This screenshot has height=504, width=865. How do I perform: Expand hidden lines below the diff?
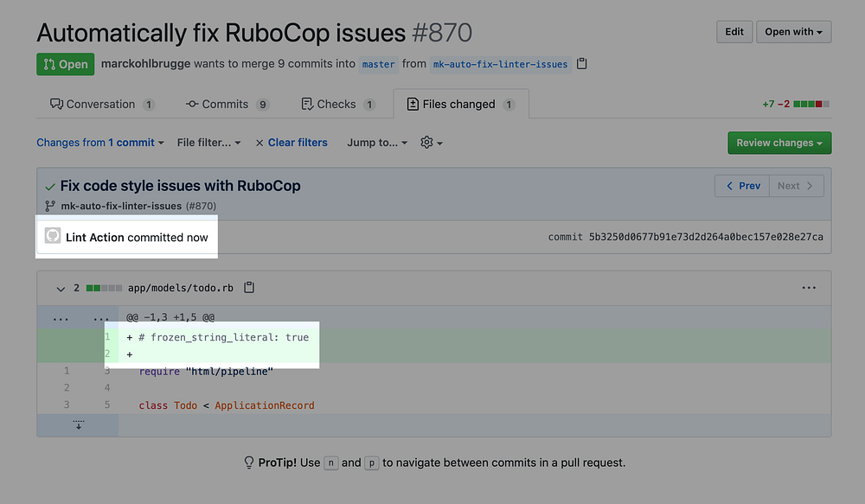click(78, 424)
